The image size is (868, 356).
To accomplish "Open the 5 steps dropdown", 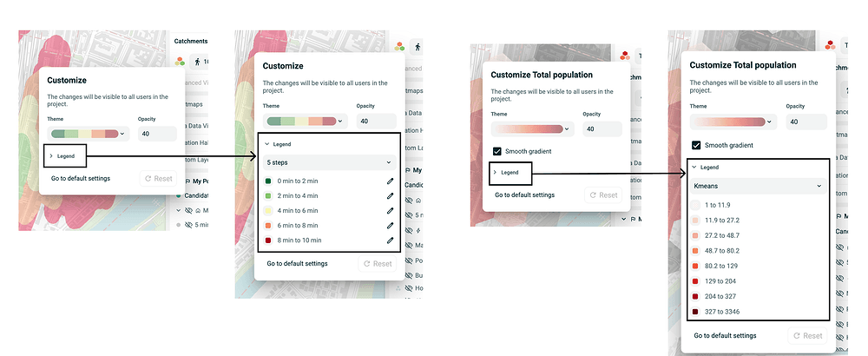I will (328, 162).
